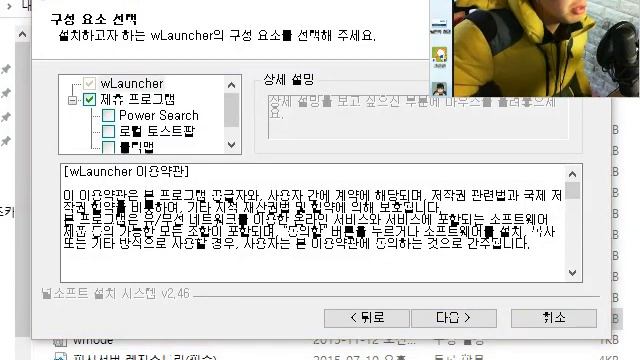Click the 다음 (Next) button
Screen dimensions: 640x360
(x=454, y=318)
